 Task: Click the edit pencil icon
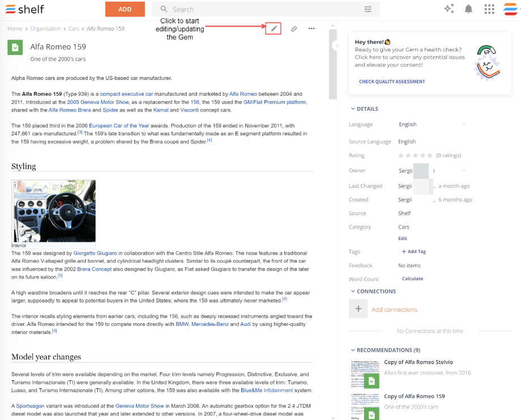tap(274, 28)
